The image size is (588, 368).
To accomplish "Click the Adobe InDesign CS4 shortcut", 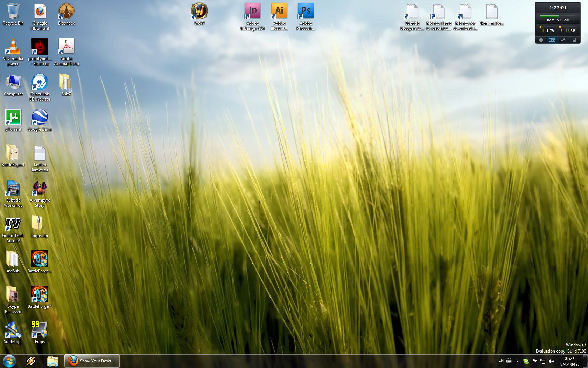I will coord(252,12).
